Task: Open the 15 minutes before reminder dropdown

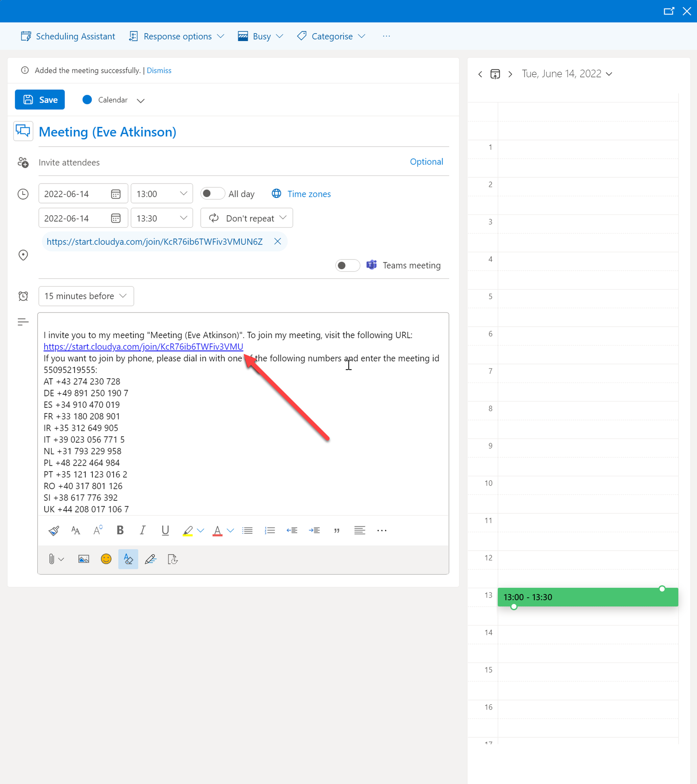Action: click(86, 296)
